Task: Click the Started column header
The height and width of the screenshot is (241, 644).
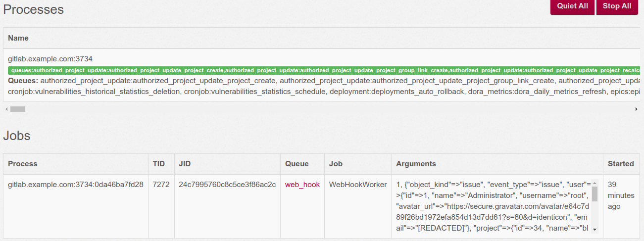Action: (621, 164)
